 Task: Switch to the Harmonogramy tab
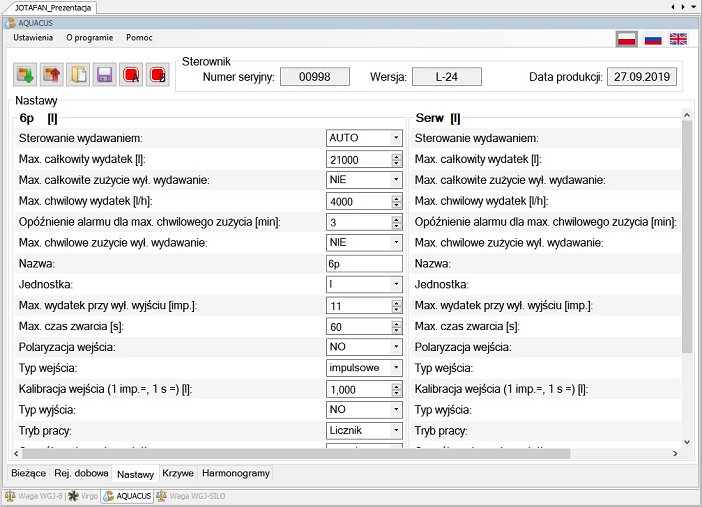point(236,473)
